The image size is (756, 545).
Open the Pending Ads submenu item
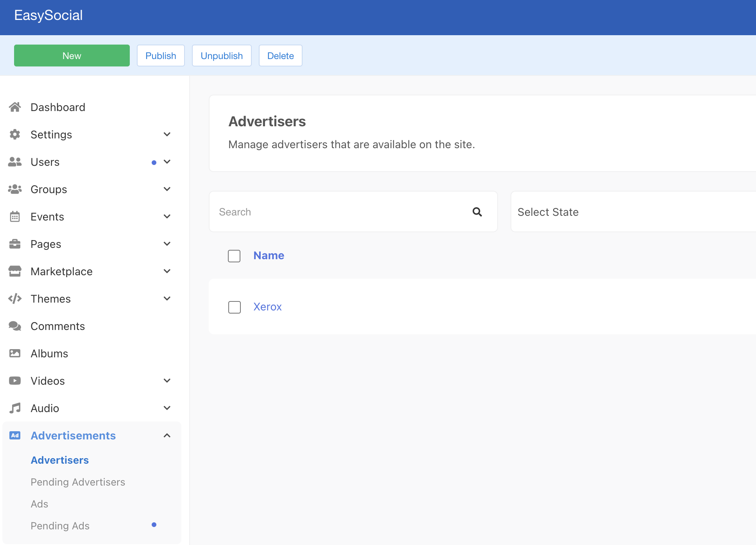[x=60, y=526]
